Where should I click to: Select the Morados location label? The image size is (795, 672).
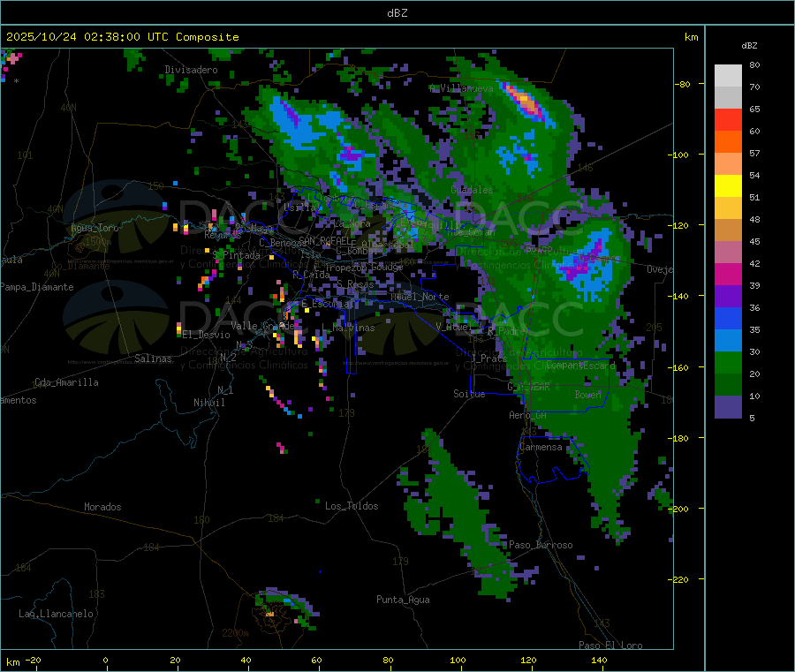(102, 507)
